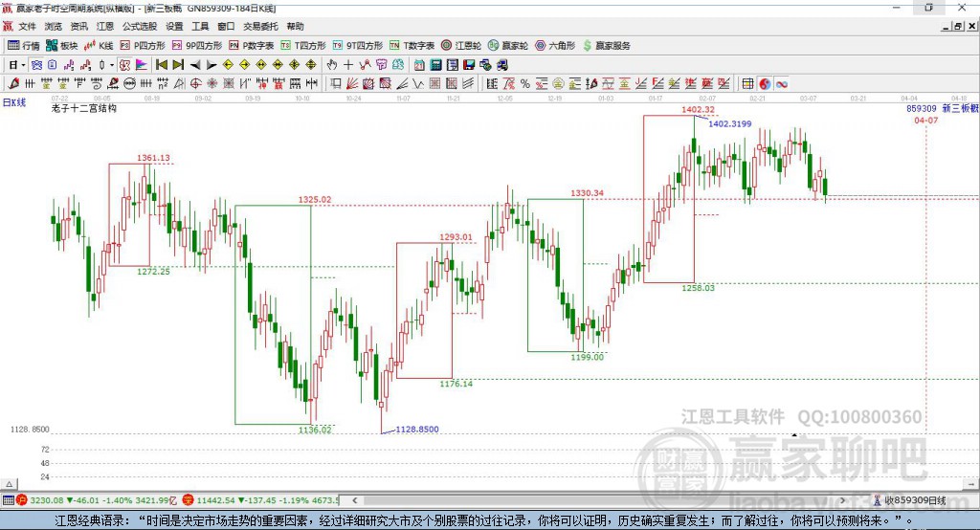Image resolution: width=980 pixels, height=530 pixels.
Task: Open the 工具 menu
Action: [200, 26]
